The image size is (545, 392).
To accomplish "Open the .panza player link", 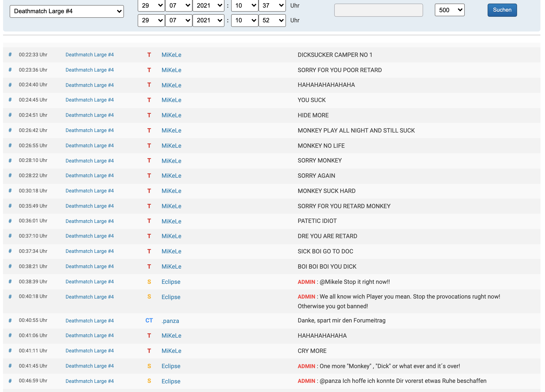I will pos(170,321).
